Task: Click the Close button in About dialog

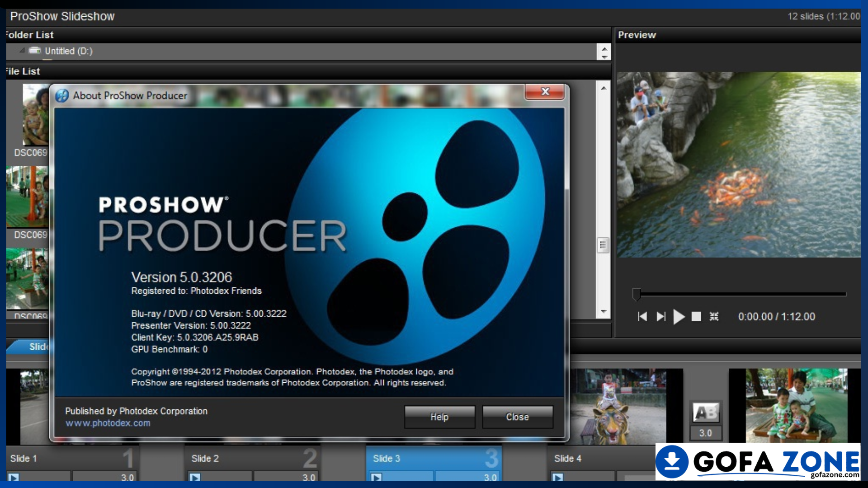Action: click(517, 417)
